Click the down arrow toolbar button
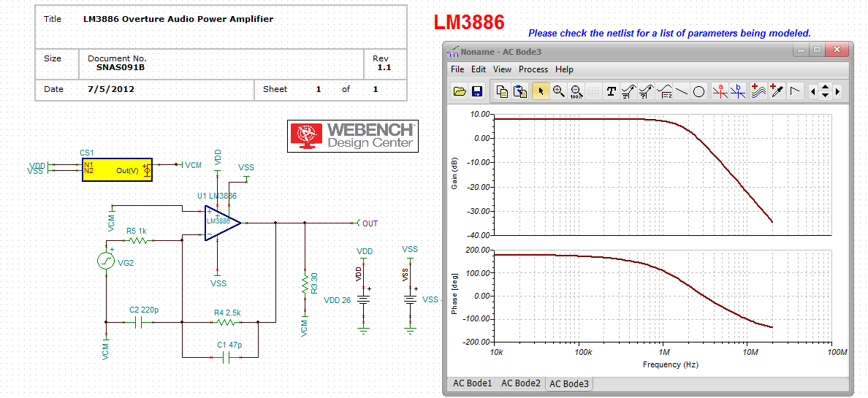The width and height of the screenshot is (868, 398). [825, 95]
